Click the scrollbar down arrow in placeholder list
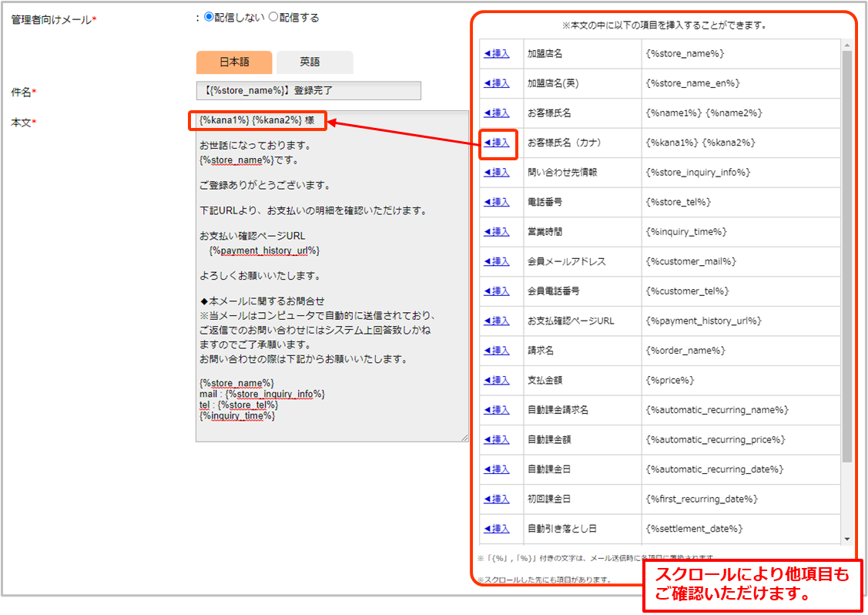Screen dimensions: 868x615 pyautogui.click(x=847, y=539)
